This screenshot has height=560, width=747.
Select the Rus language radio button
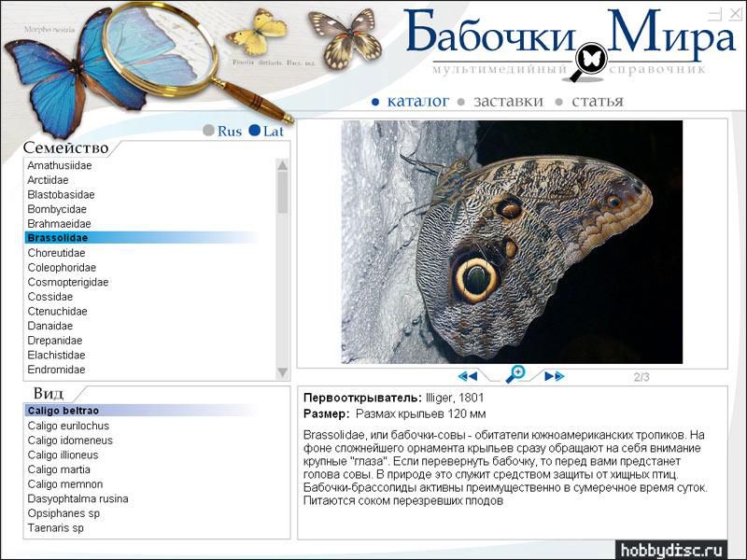pos(209,132)
